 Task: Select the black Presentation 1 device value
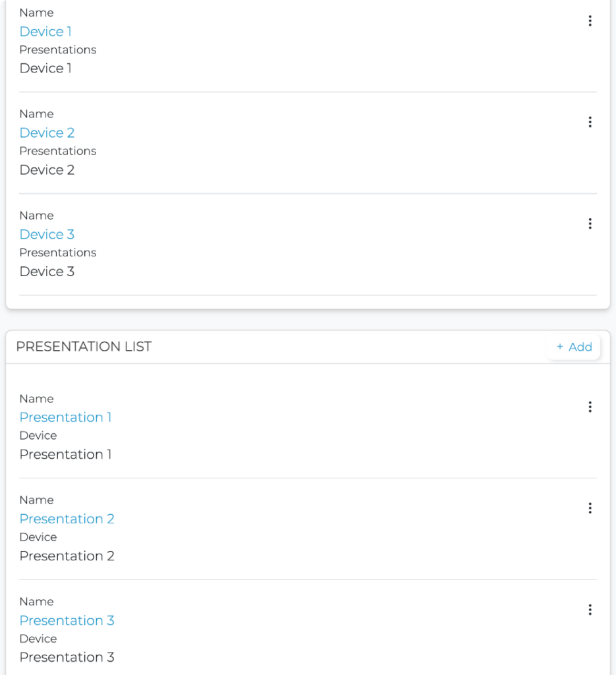tap(65, 454)
